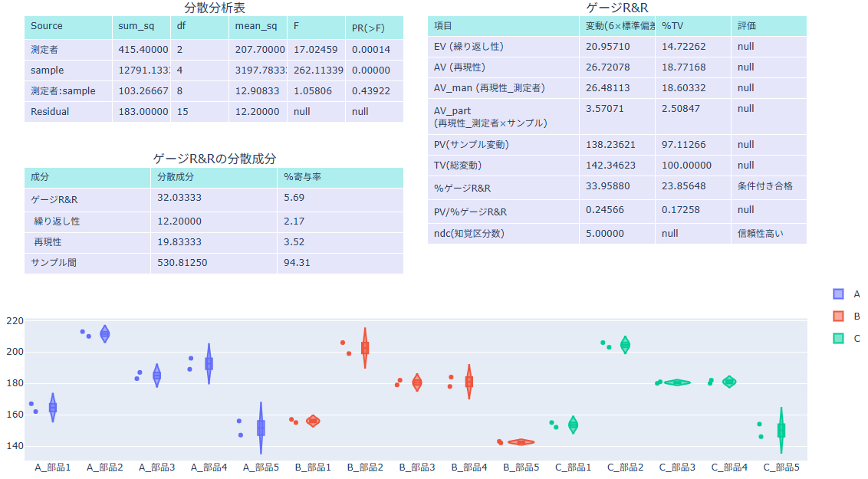Select the 条件付き合格 evaluation cell
Image resolution: width=868 pixels, height=479 pixels.
pos(764,186)
